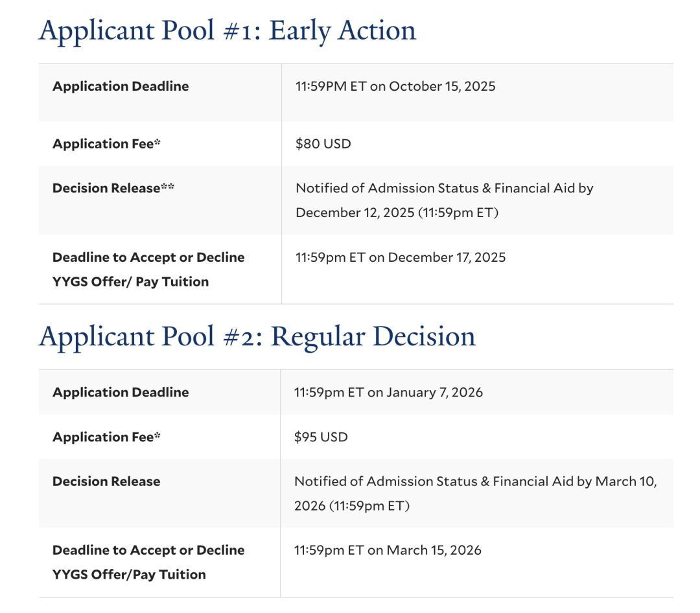Screen dimensions: 700x613
Task: Click the YYGS Offer/Pay Tuition label in Regular Decision
Action: click(129, 574)
